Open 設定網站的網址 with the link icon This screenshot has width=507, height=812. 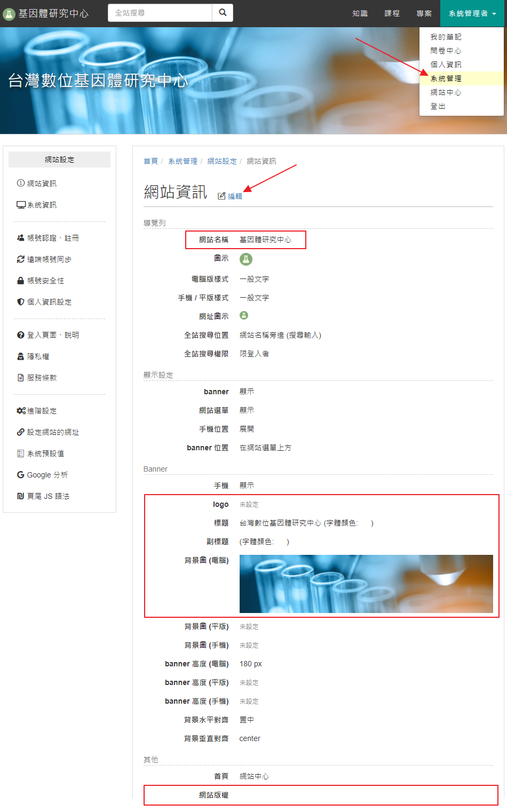[x=48, y=432]
